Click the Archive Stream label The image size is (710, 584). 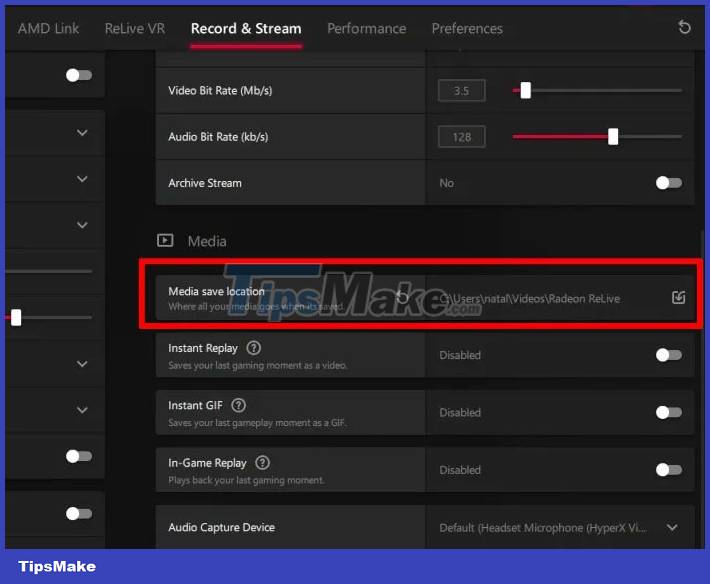point(205,183)
